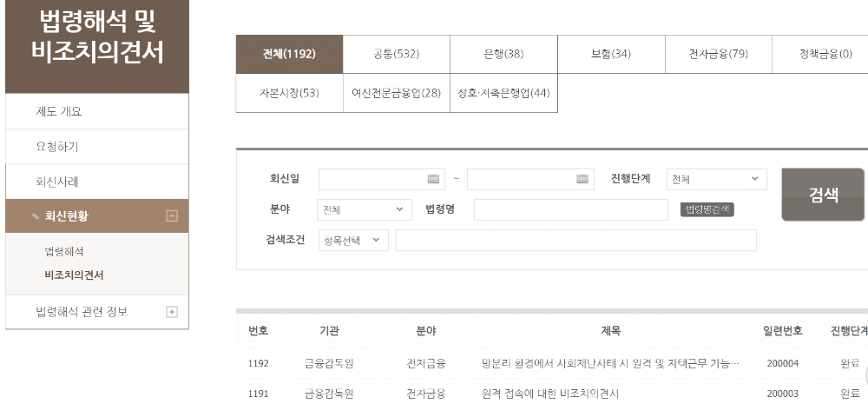
Task: Click the 제목 column header
Action: coord(610,331)
